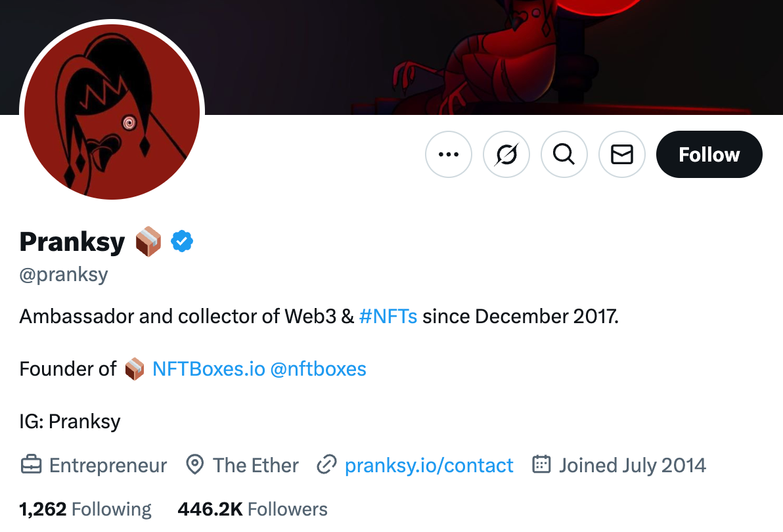783x532 pixels.
Task: Open the three-dot more options menu
Action: point(449,154)
